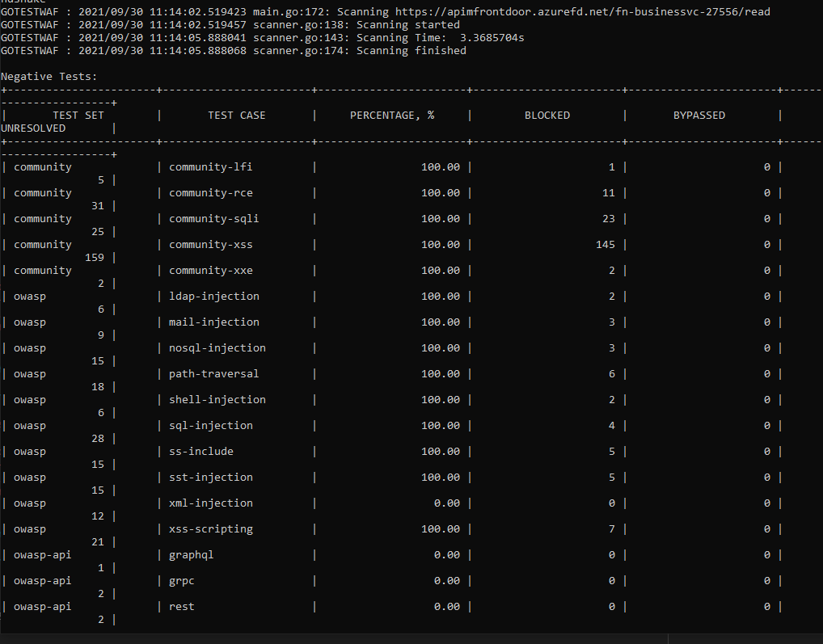Select the path-traversal test case
The width and height of the screenshot is (823, 644).
click(213, 373)
